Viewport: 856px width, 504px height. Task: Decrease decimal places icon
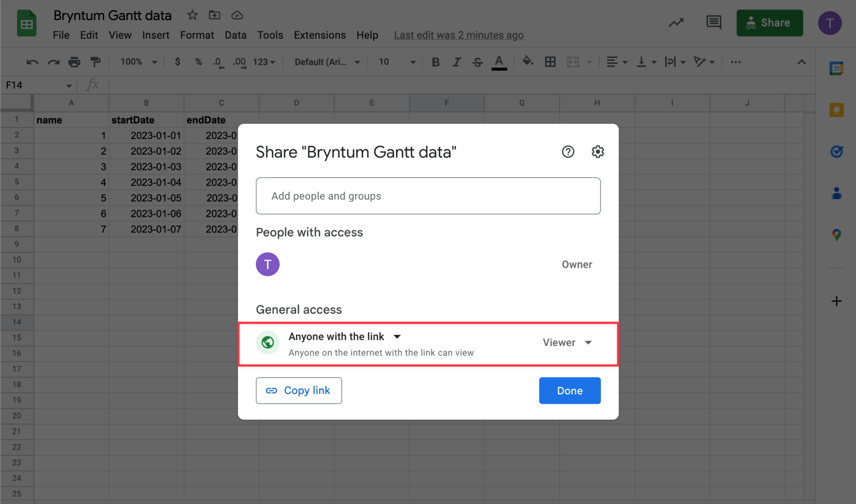click(x=218, y=62)
